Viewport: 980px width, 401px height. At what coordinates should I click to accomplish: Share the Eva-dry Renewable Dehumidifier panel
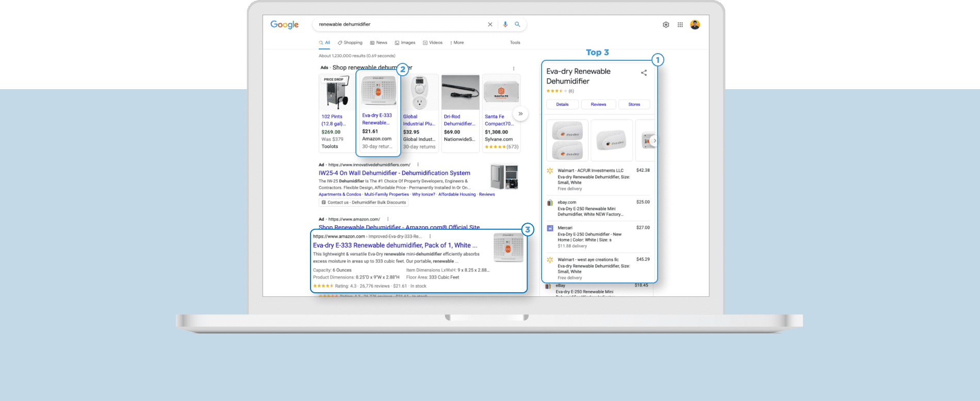[x=644, y=73]
